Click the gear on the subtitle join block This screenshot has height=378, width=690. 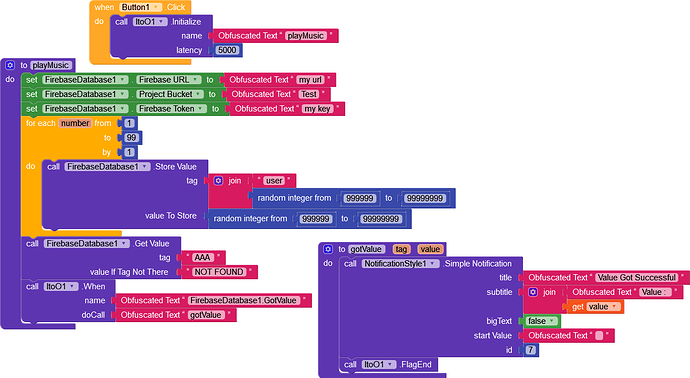point(533,292)
